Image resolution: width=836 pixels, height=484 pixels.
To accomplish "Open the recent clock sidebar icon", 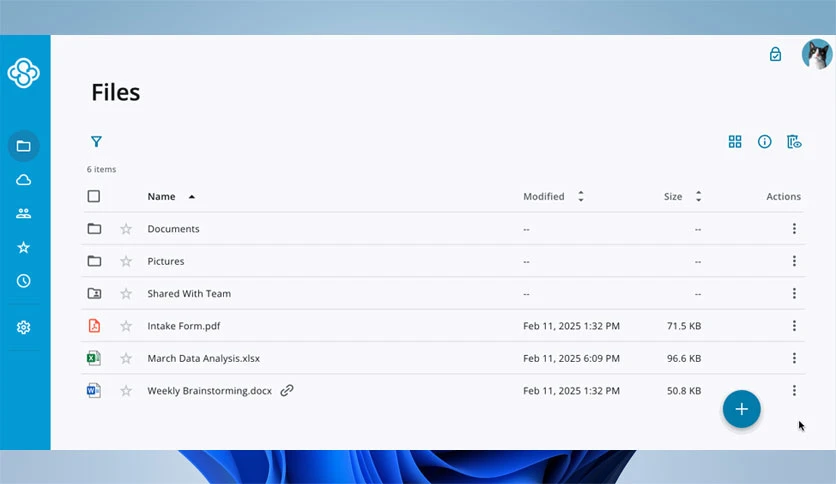I will (x=23, y=281).
